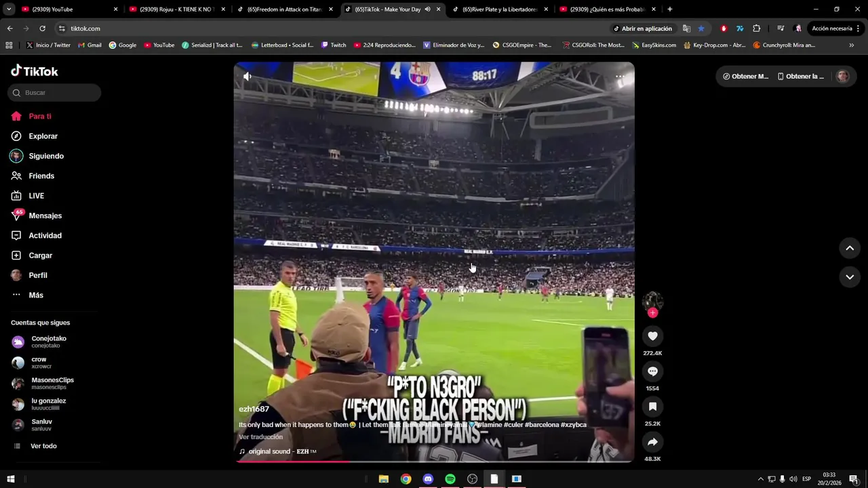This screenshot has height=488, width=868.
Task: Open Letterboxd bookmark
Action: 282,45
